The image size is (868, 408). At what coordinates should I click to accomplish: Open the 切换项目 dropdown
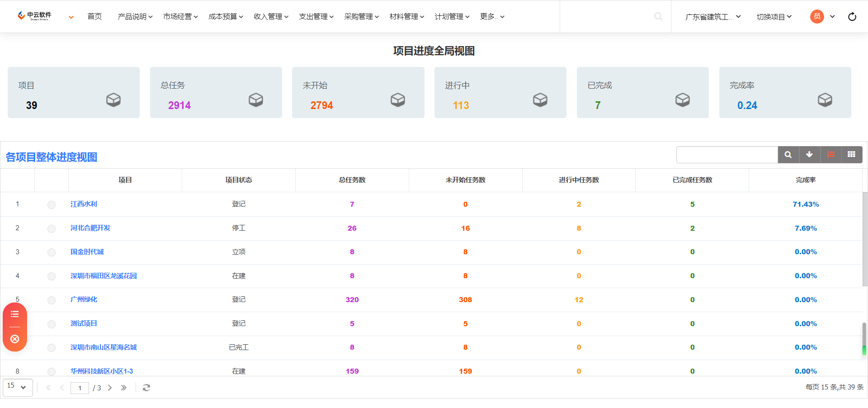point(774,17)
